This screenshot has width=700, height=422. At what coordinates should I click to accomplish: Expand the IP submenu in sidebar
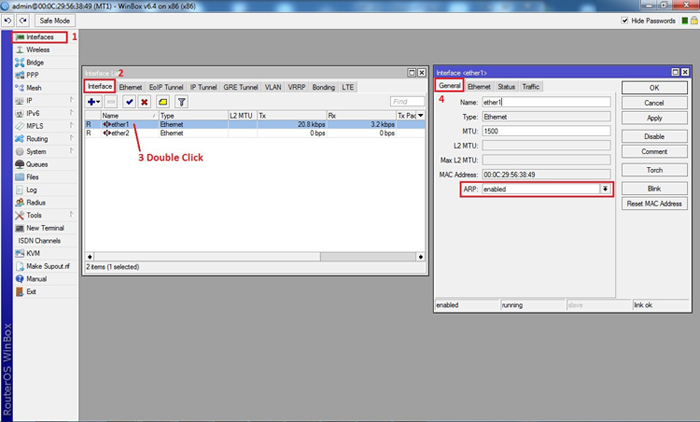pos(71,100)
